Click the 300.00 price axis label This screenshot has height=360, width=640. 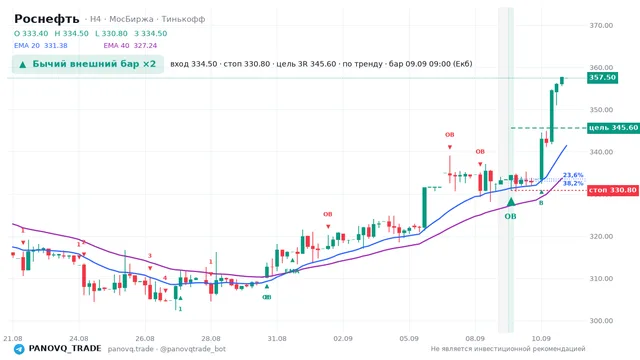[x=601, y=320]
